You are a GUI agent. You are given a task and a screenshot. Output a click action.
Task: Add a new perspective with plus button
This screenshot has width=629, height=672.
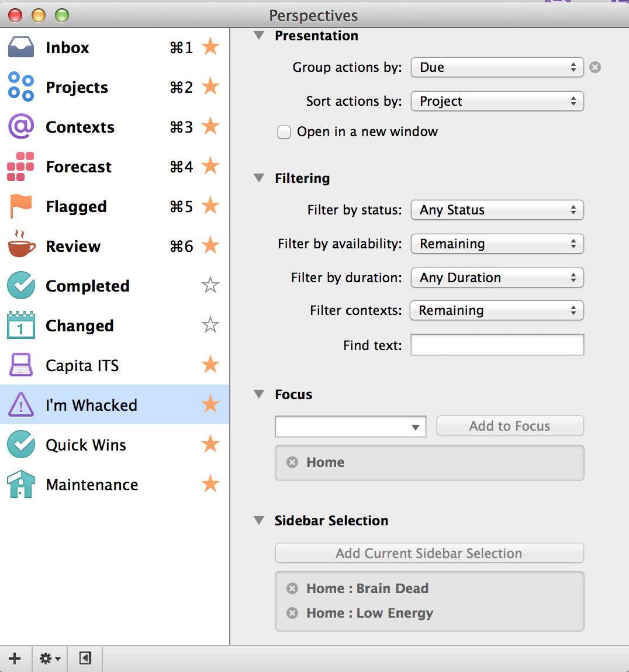tap(15, 659)
